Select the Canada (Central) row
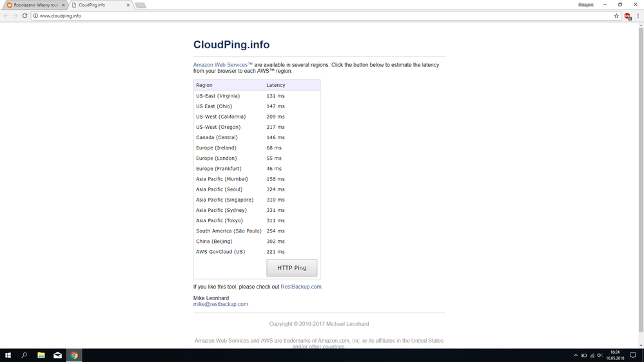Screen dimensions: 644x362 (x=257, y=137)
